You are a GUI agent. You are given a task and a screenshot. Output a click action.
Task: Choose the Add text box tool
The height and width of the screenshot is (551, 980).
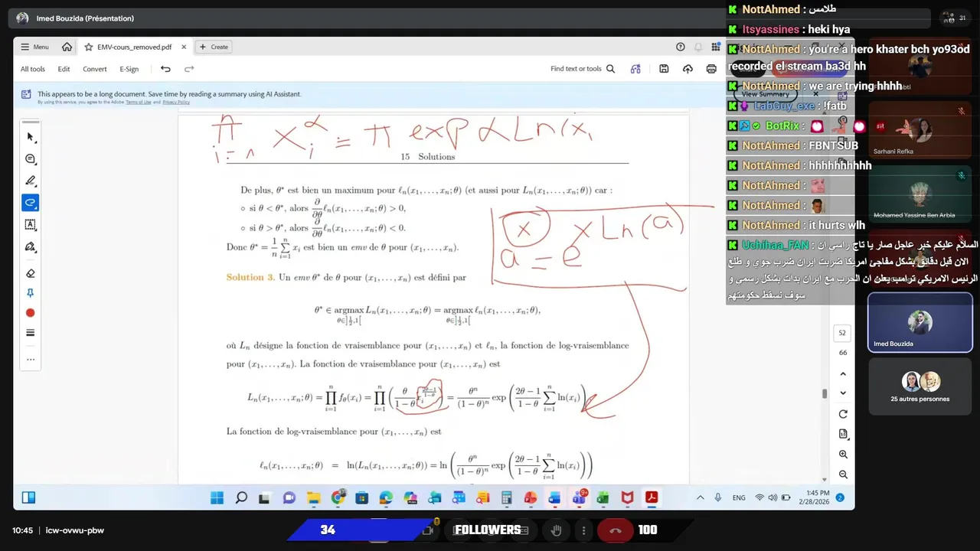[x=31, y=225]
